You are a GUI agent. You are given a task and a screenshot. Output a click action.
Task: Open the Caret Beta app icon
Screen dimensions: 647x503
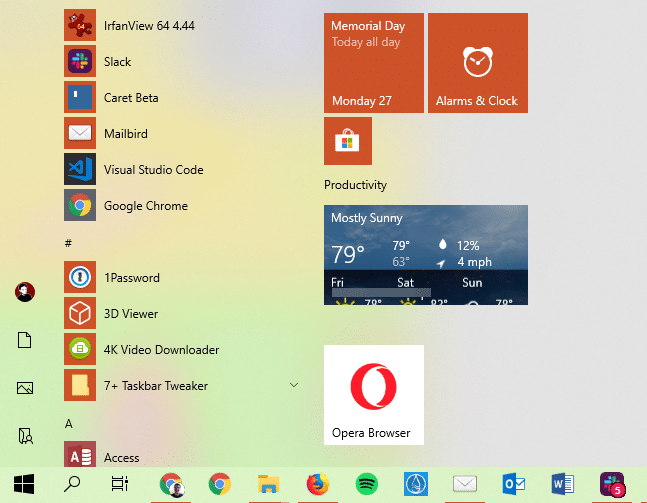point(80,97)
